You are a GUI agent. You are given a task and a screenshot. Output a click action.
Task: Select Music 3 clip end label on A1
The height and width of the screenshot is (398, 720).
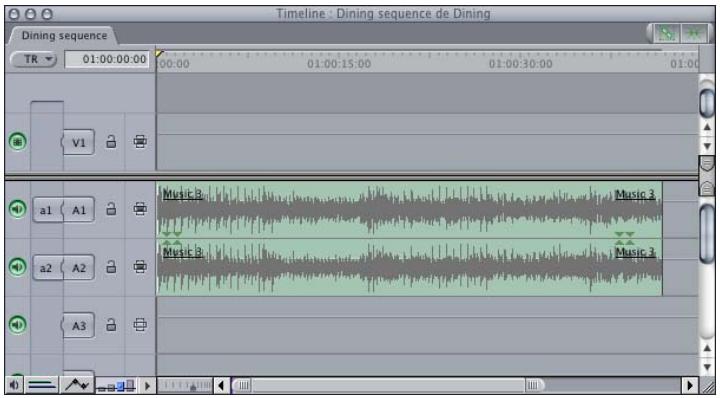pyautogui.click(x=635, y=194)
